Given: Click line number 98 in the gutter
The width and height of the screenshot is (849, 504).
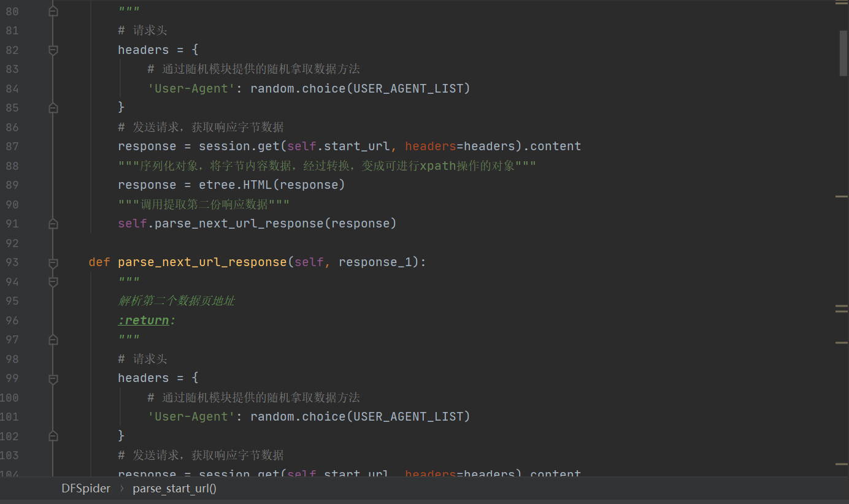Looking at the screenshot, I should coord(12,359).
